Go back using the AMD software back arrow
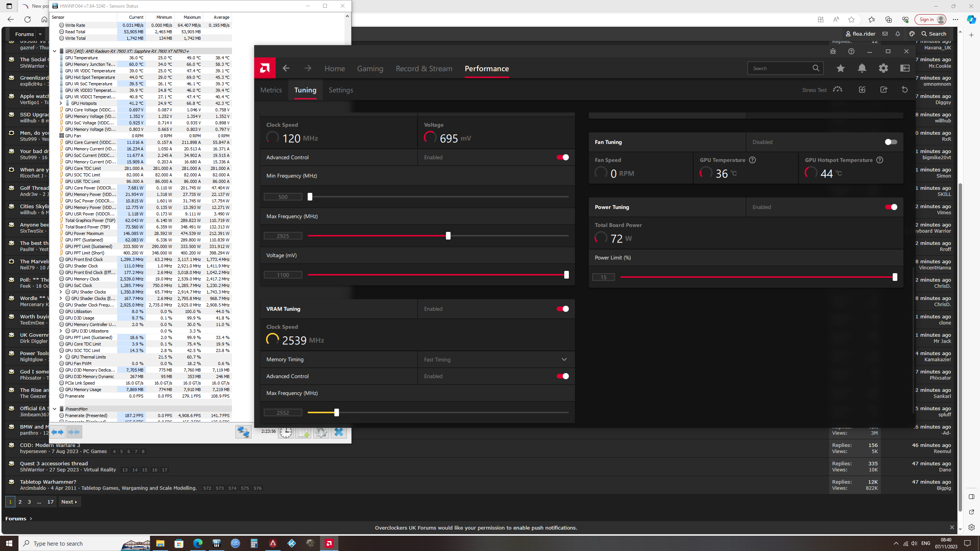Image resolution: width=980 pixels, height=551 pixels. (x=286, y=68)
